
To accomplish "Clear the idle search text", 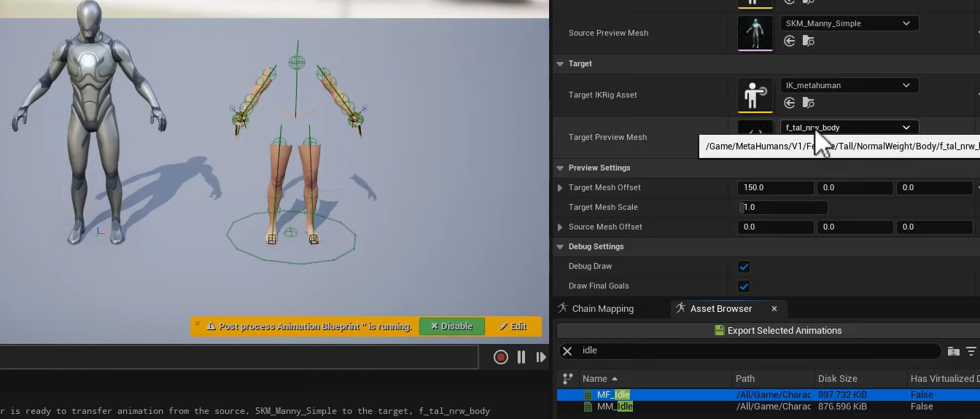I will [567, 351].
